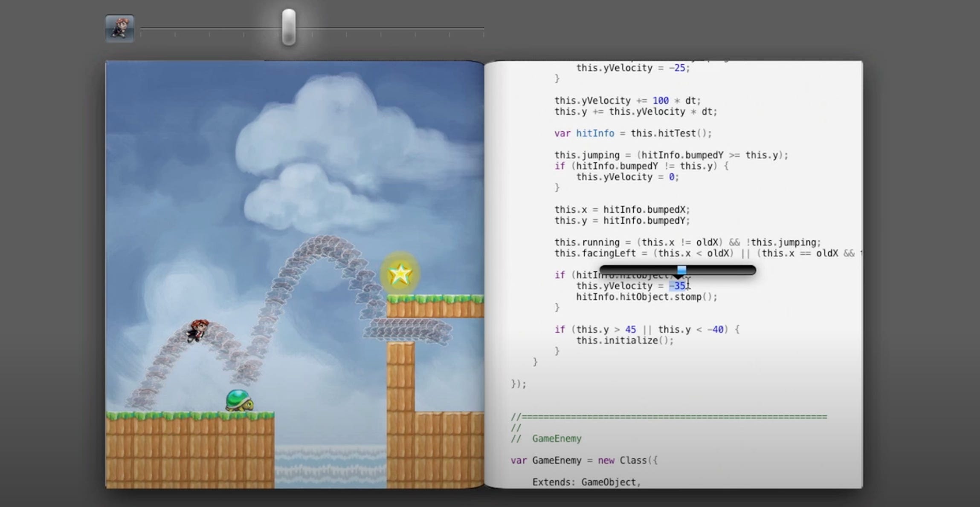This screenshot has width=980, height=507.
Task: Click the right end of timeline track
Action: click(x=483, y=28)
